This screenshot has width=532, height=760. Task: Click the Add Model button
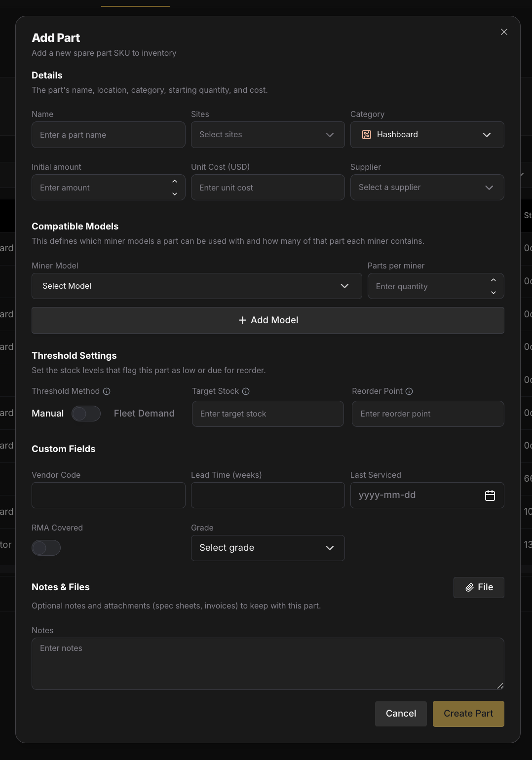point(268,320)
